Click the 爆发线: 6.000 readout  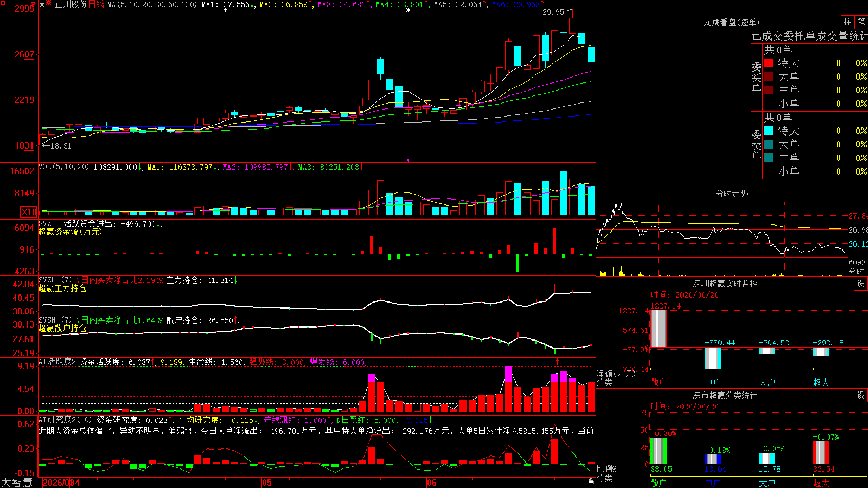pyautogui.click(x=338, y=362)
